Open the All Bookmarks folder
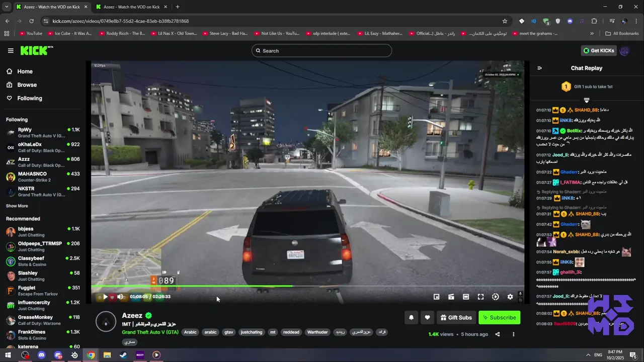Viewport: 644px width, 362px height. click(x=622, y=34)
